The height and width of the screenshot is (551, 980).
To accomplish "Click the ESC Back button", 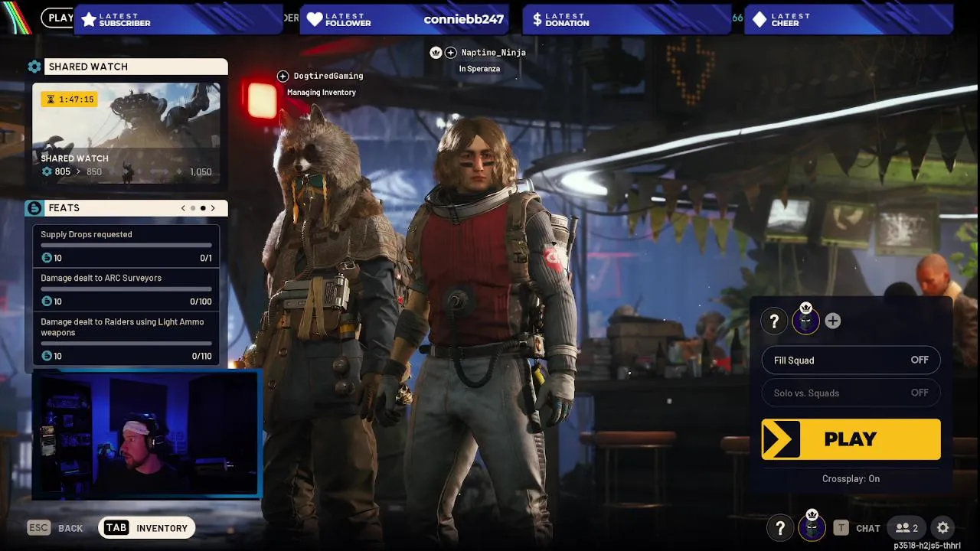I will point(55,528).
